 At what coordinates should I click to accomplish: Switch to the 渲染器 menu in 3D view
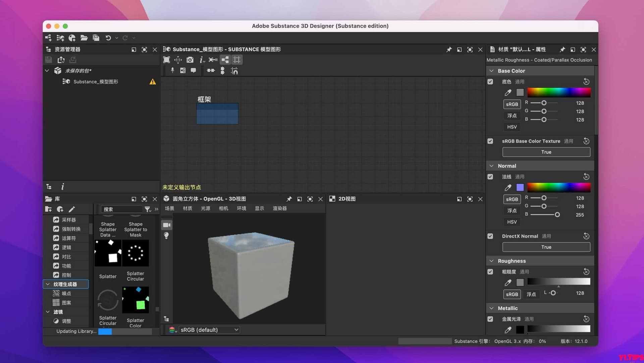(279, 208)
